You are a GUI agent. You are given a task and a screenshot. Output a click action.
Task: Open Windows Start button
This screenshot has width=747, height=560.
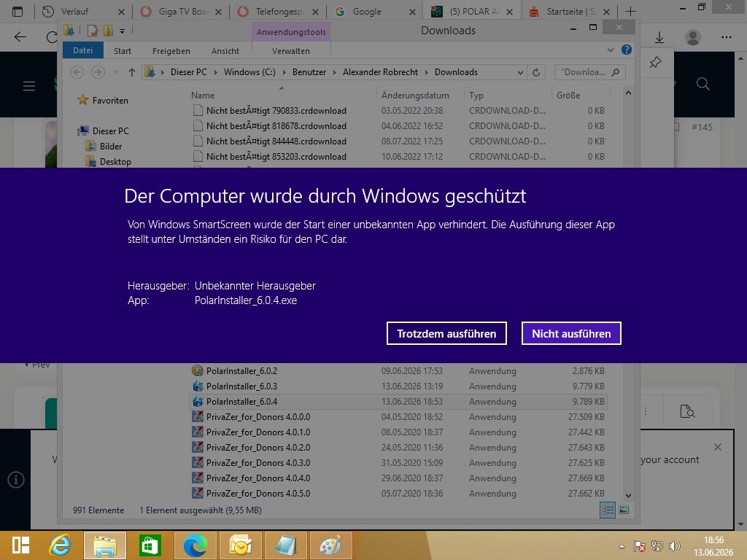click(21, 545)
